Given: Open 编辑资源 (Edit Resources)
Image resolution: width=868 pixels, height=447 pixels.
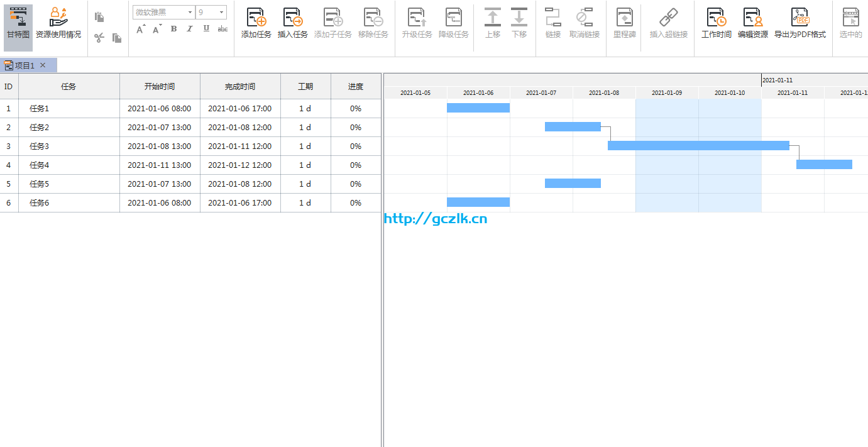Looking at the screenshot, I should click(752, 18).
